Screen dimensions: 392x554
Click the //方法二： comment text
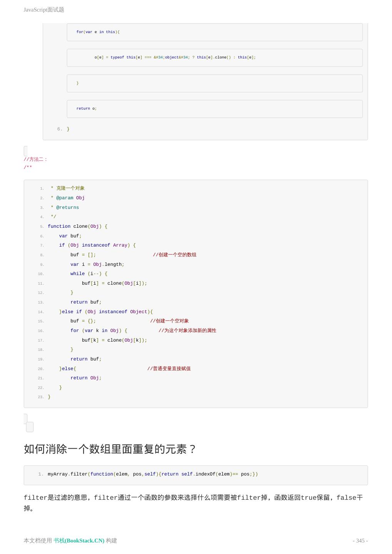tap(35, 159)
